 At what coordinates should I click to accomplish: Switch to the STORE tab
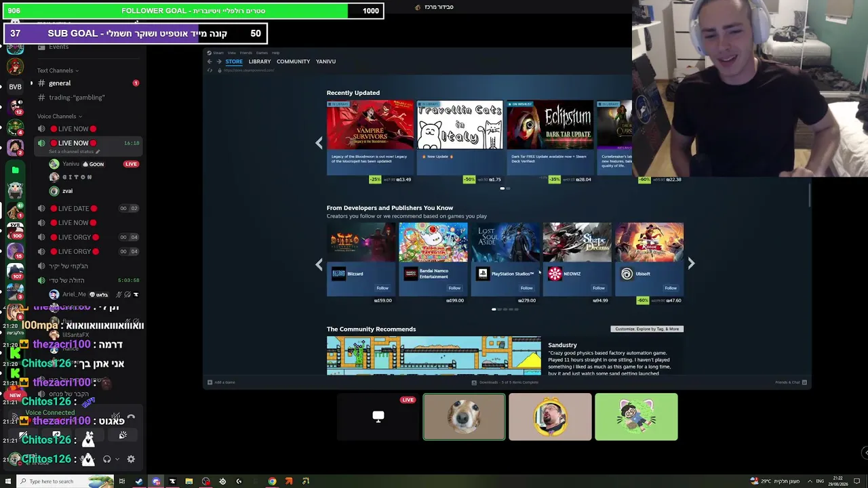pos(234,62)
